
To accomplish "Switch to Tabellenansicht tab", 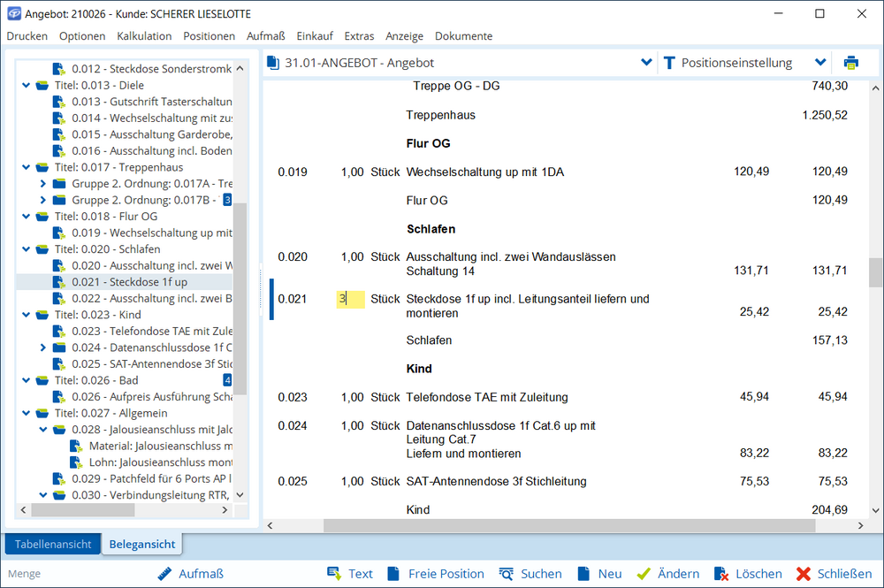I will (x=53, y=545).
